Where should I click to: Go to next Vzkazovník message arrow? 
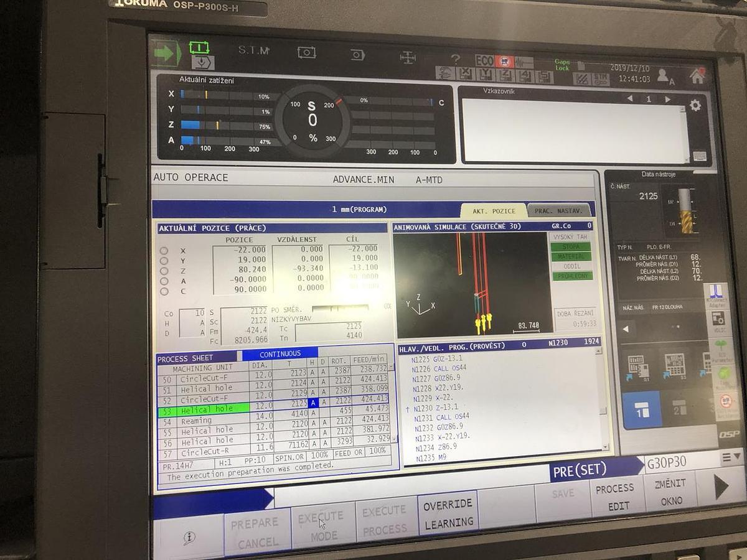point(668,99)
